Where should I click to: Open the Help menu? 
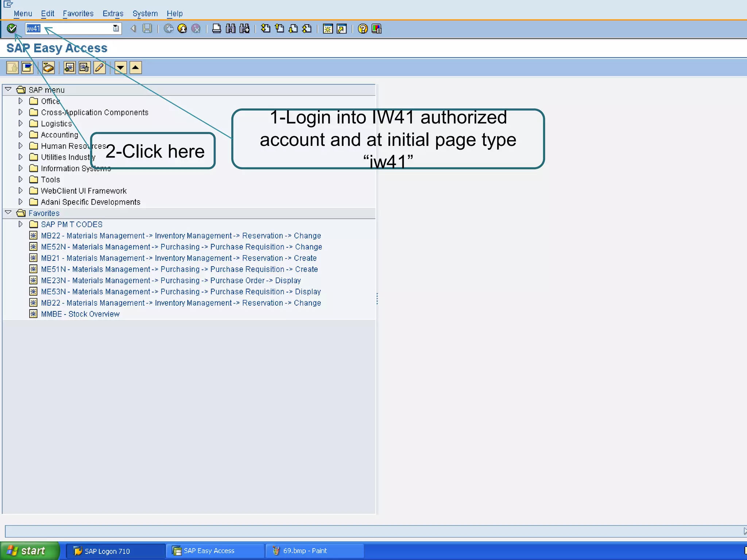pyautogui.click(x=174, y=13)
